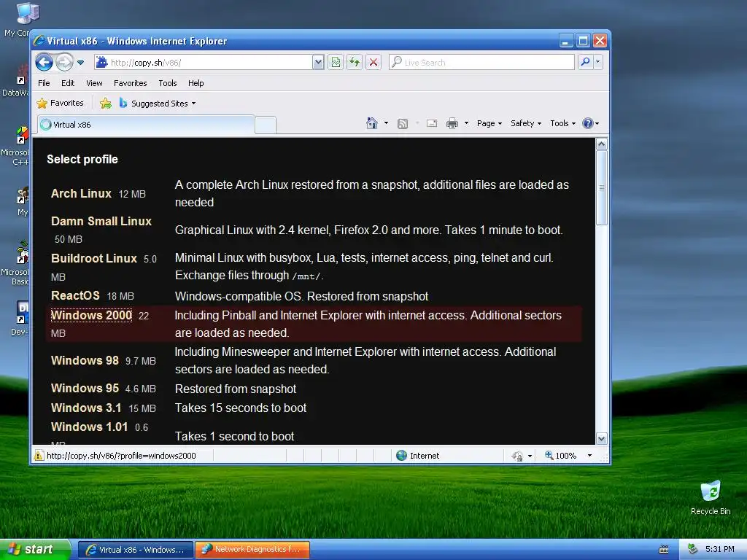Select Virtual x86 taskbar button
The width and height of the screenshot is (747, 560).
tap(136, 550)
